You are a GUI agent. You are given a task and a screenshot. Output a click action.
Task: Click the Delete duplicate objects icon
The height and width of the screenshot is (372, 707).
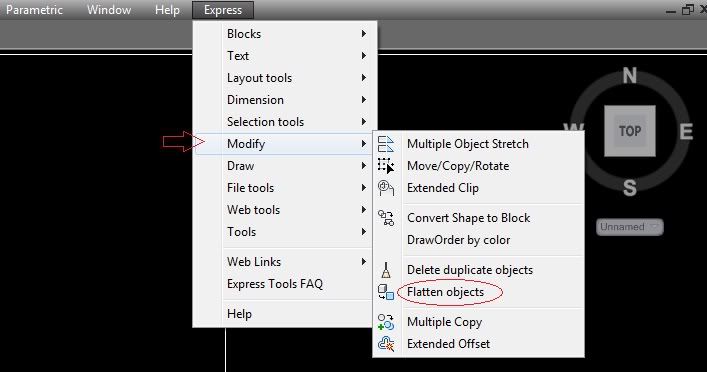click(386, 270)
